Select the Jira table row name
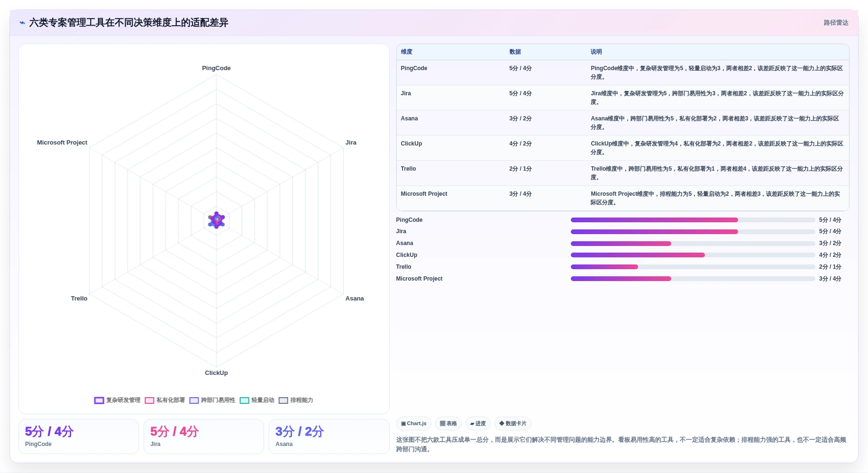This screenshot has height=473, width=868. point(406,93)
